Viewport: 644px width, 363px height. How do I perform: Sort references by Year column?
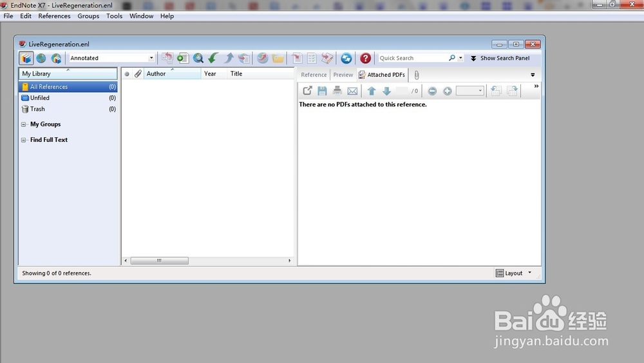pos(214,74)
